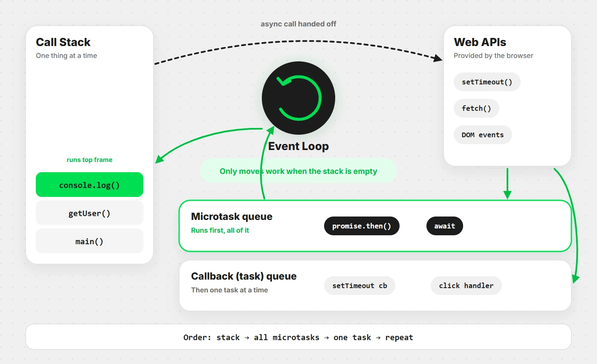Click the 'Only moves work when the stack is empty' banner

click(298, 171)
